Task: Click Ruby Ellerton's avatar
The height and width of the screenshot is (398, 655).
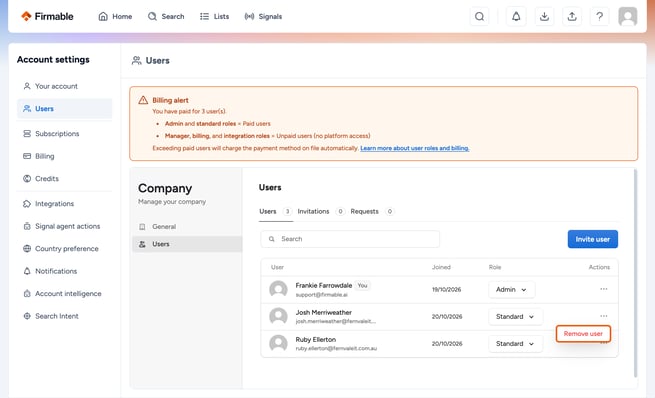Action: click(x=278, y=344)
